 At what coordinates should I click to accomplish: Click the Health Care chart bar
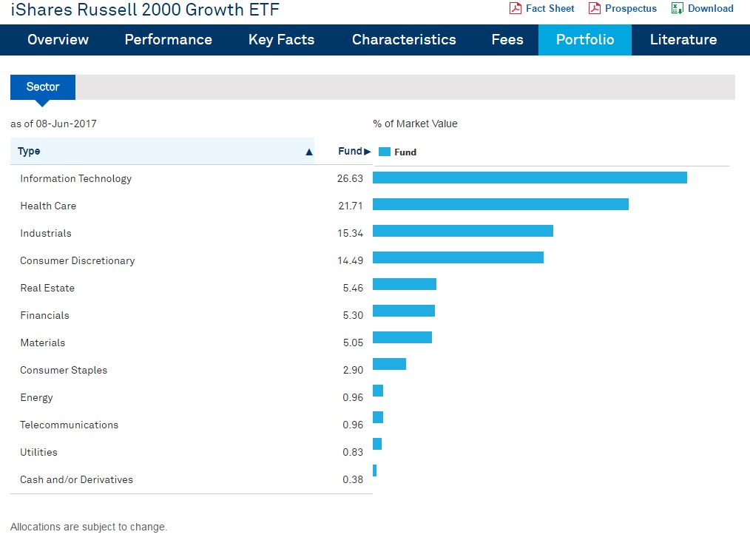(x=501, y=204)
